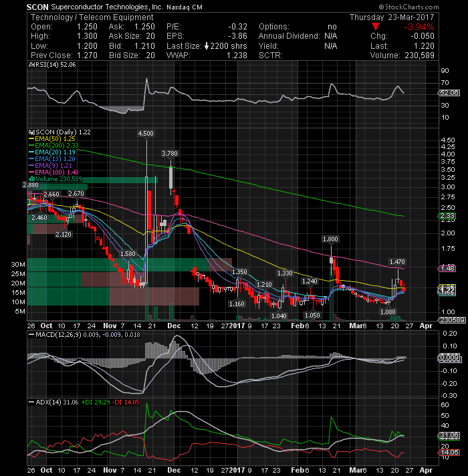Click the 2200 shrs last size

coord(229,46)
